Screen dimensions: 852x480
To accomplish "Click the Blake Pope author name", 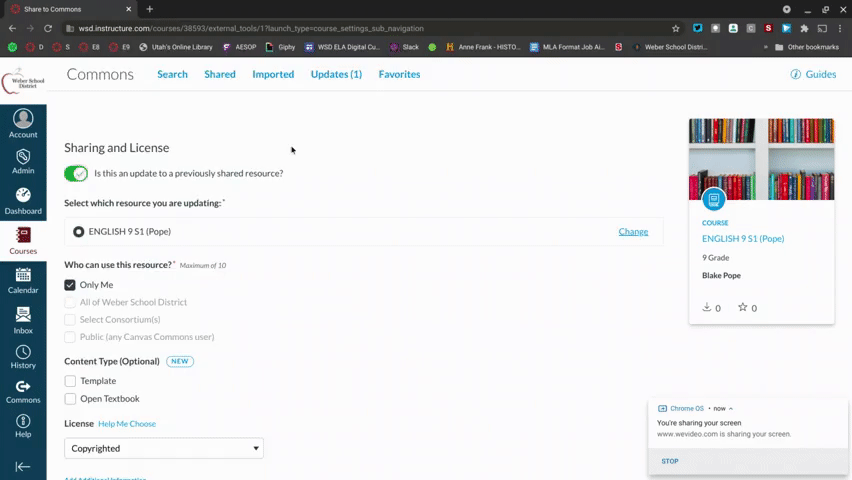I will (x=721, y=276).
